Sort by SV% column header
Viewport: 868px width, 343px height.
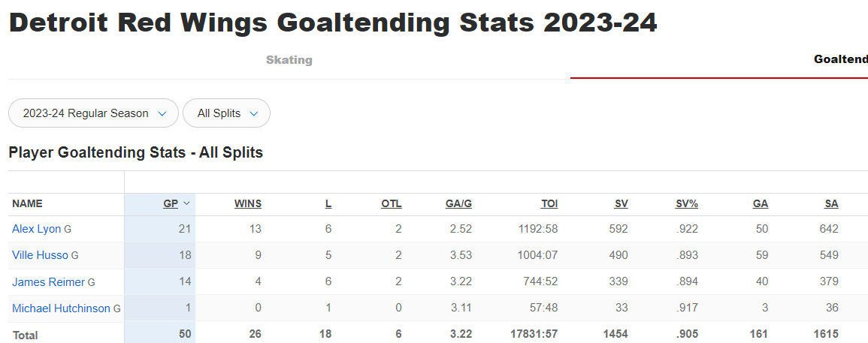(x=686, y=204)
